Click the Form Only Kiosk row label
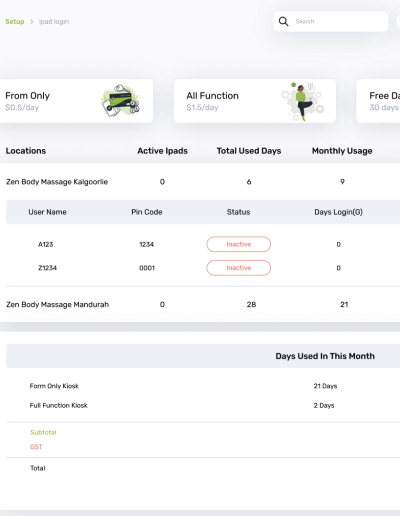The image size is (400, 516). click(54, 386)
